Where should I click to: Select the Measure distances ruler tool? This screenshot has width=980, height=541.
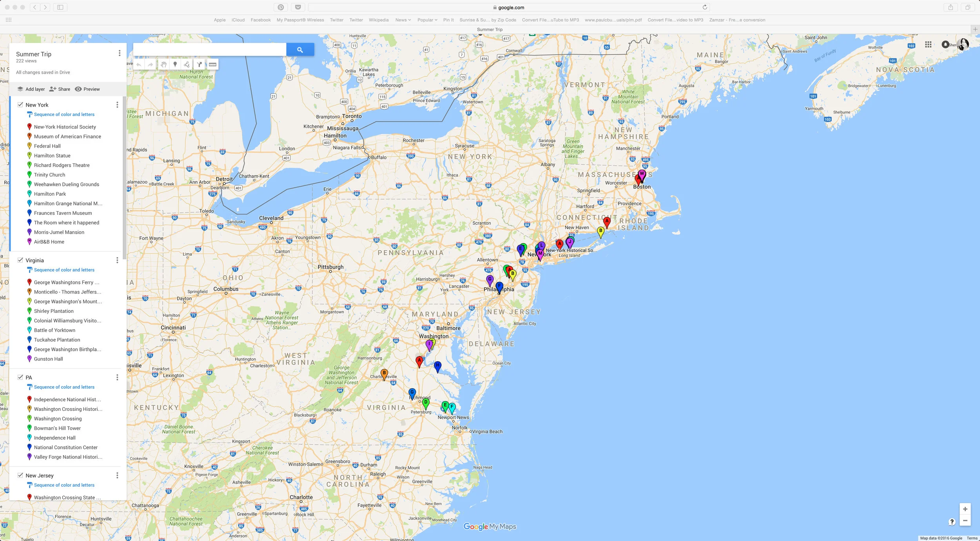coord(212,64)
